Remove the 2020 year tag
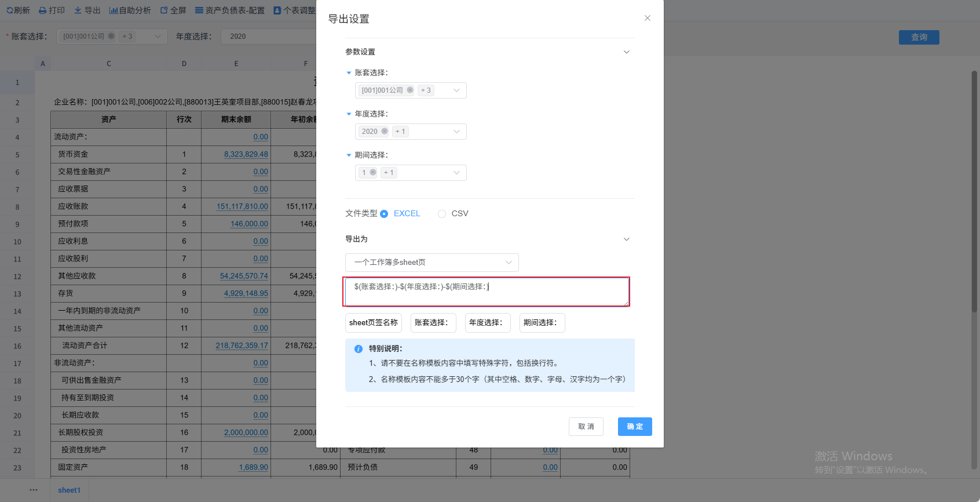The width and height of the screenshot is (980, 502). 385,132
